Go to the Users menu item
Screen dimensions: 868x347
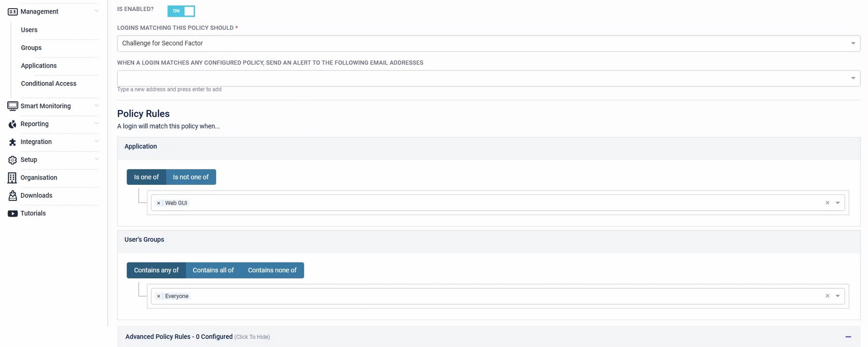click(29, 30)
